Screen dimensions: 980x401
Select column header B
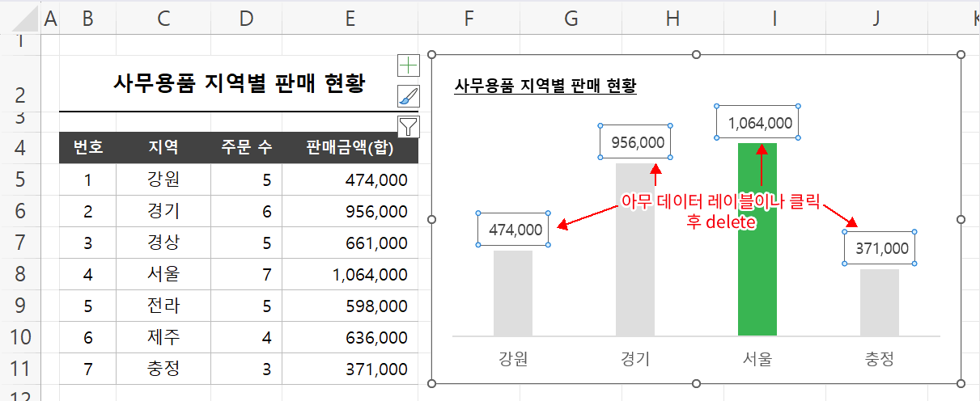point(87,18)
